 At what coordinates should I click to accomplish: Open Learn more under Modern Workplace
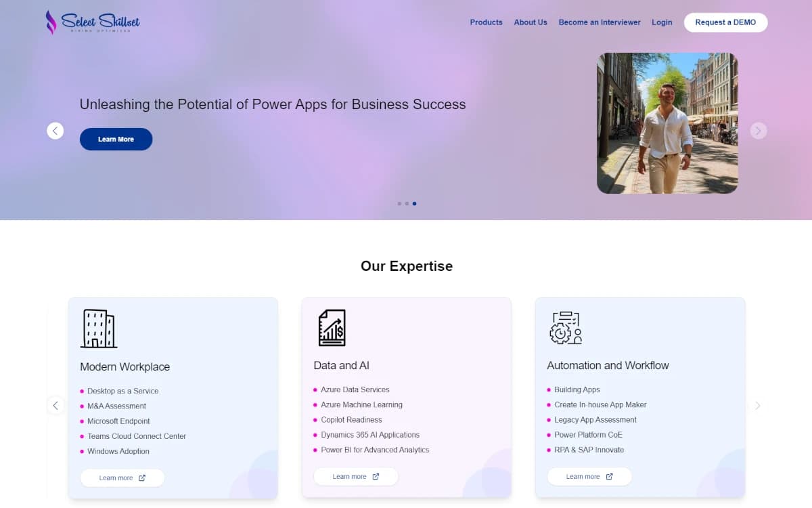(122, 478)
